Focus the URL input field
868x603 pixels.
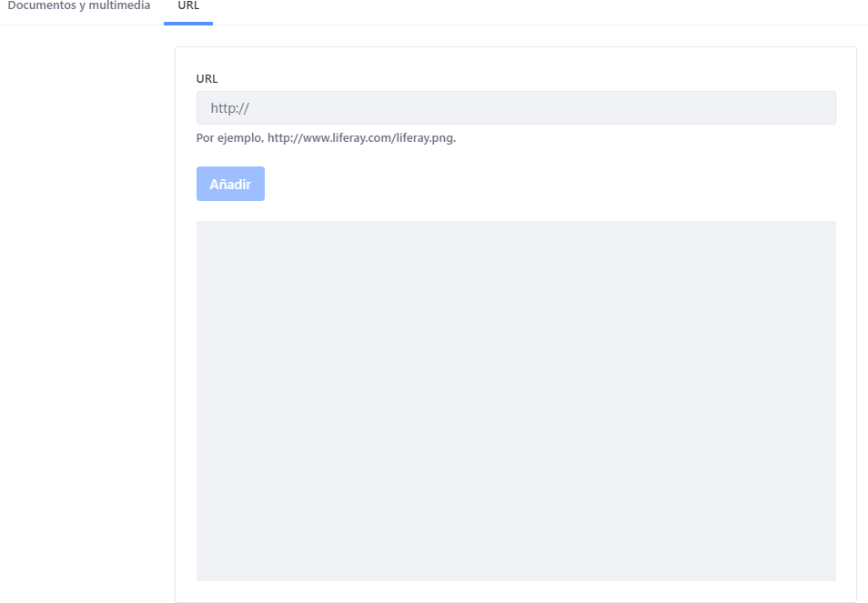click(516, 108)
